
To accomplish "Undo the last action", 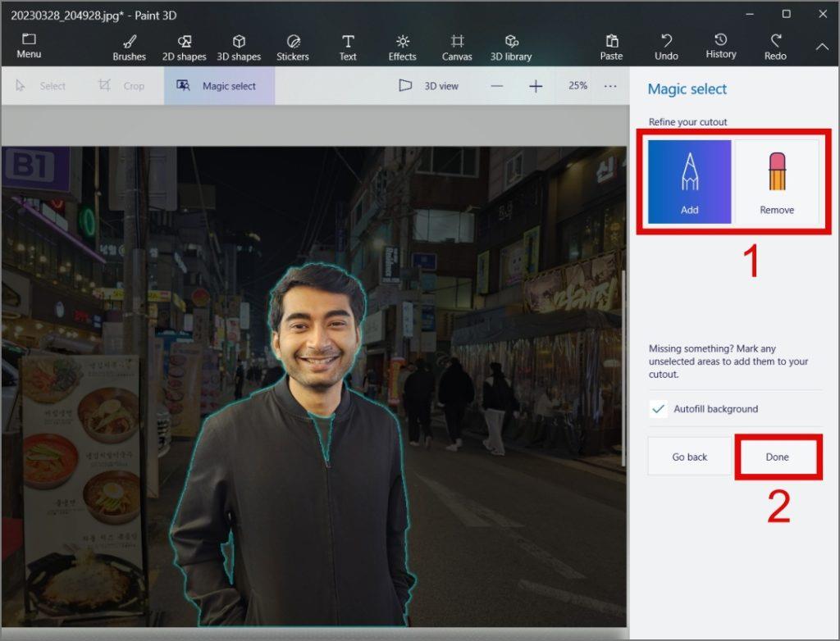I will point(666,47).
